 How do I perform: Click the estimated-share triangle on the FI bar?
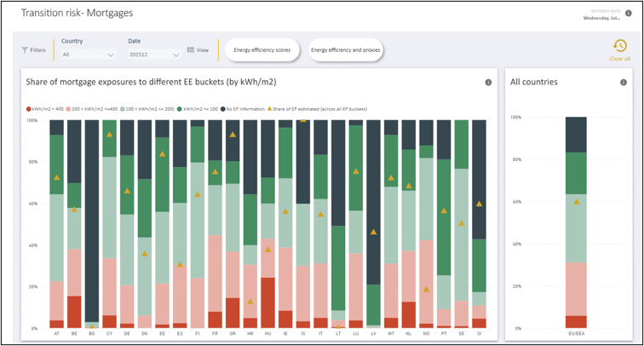coord(198,194)
